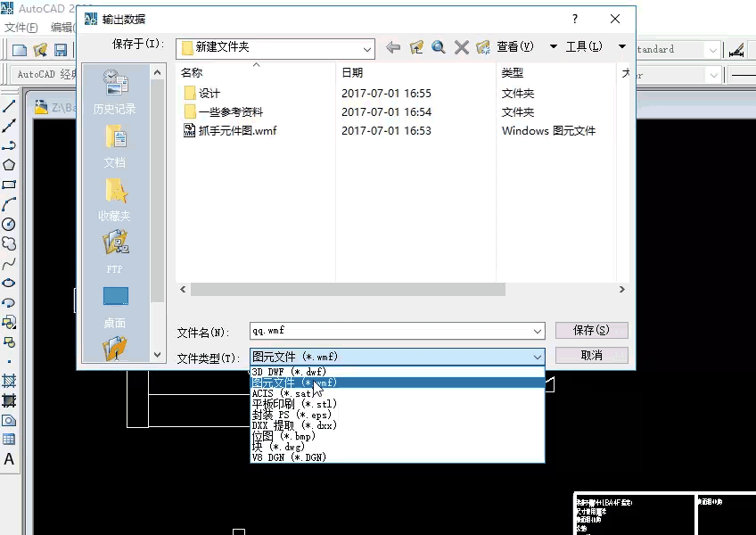Select the Spline tool
Viewport: 756px width, 535px height.
click(8, 261)
